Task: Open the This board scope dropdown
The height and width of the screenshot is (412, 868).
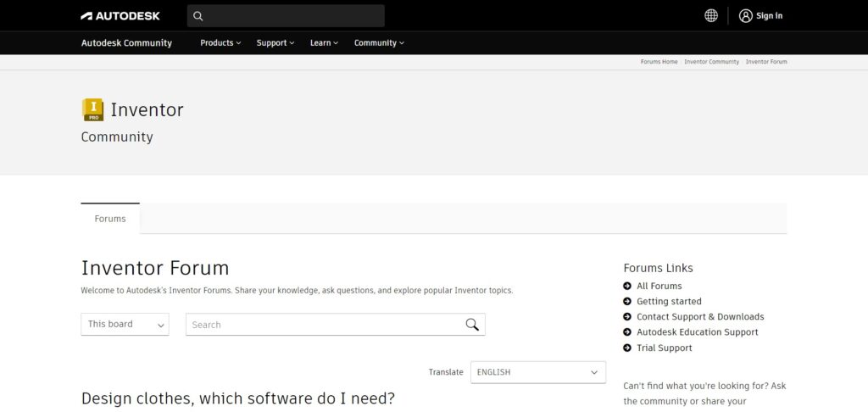Action: (125, 325)
